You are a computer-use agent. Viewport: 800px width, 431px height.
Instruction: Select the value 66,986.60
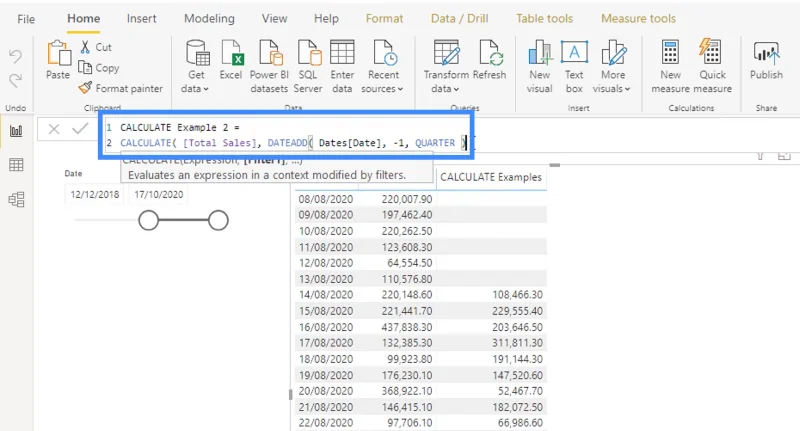pyautogui.click(x=520, y=423)
